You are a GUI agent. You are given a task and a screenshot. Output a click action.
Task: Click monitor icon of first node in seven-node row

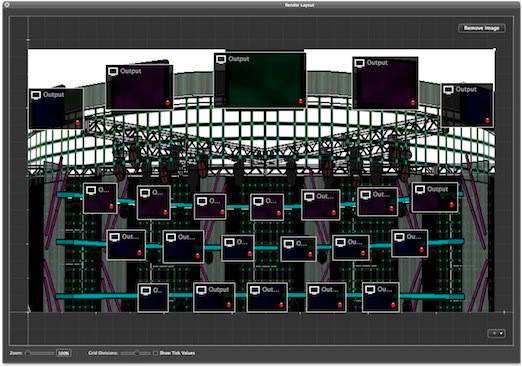click(91, 190)
